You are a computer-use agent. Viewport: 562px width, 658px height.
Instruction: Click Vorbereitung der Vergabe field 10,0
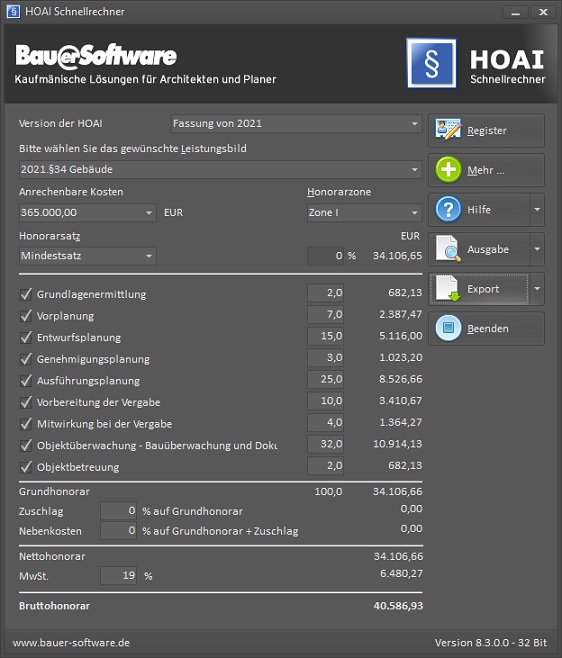pos(325,401)
